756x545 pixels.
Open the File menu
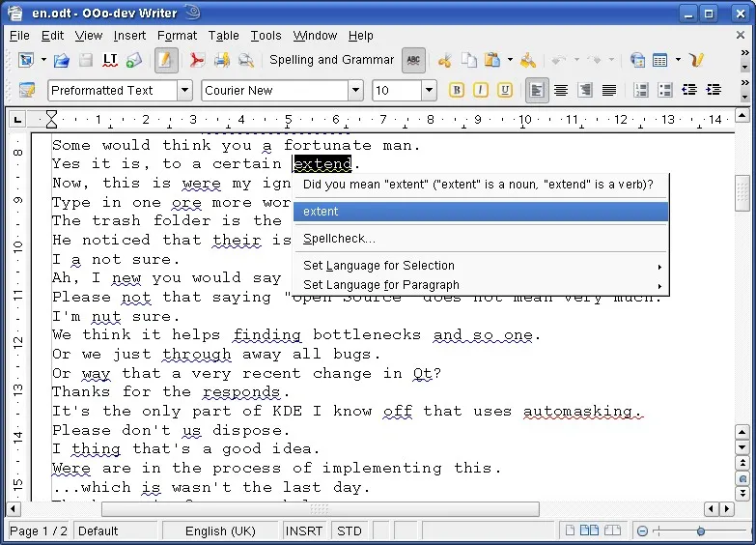tap(19, 36)
